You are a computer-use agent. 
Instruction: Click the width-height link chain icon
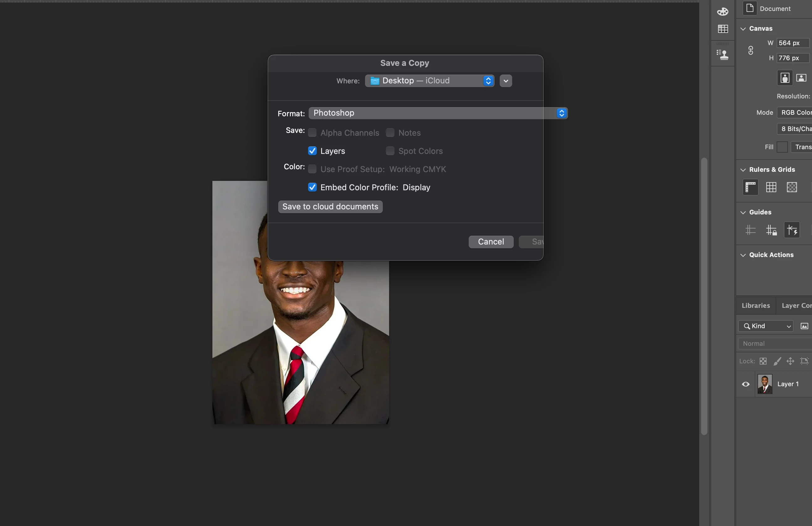click(751, 50)
